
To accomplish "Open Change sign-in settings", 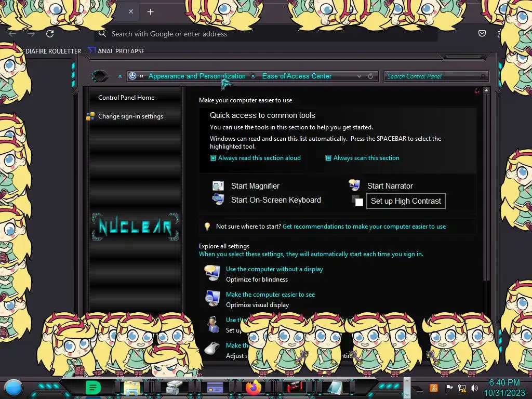I will click(130, 116).
